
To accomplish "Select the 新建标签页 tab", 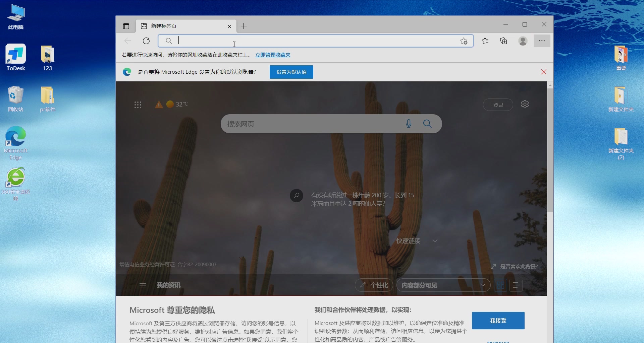I will click(x=186, y=26).
